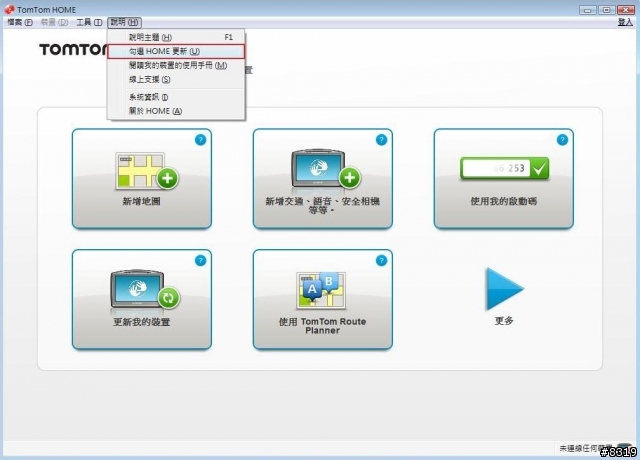Click the Update My Device (更新我的裝置) icon
This screenshot has height=460, width=640.
[145, 289]
